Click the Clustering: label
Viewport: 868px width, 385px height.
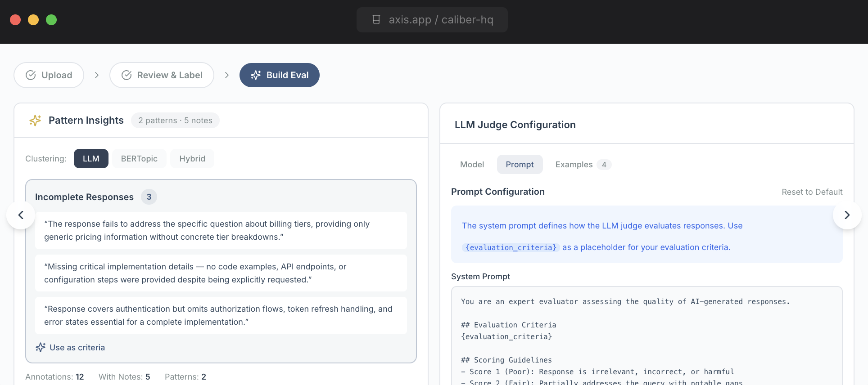46,158
